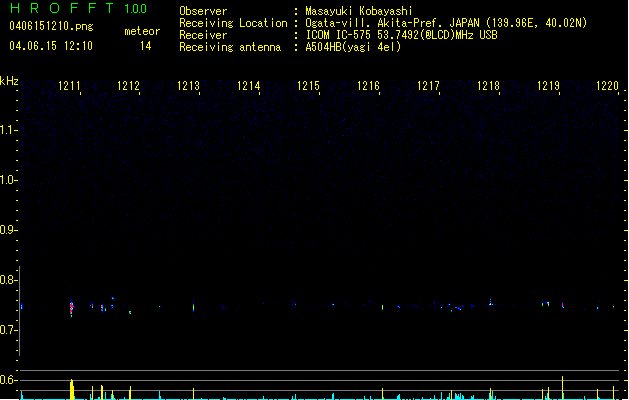Click the HROFFT 1.0.0 title text
The image size is (629, 400).
pyautogui.click(x=78, y=8)
